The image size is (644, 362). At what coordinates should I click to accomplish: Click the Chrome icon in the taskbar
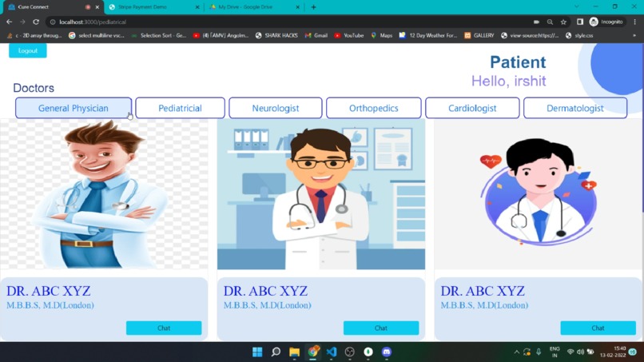tap(313, 352)
